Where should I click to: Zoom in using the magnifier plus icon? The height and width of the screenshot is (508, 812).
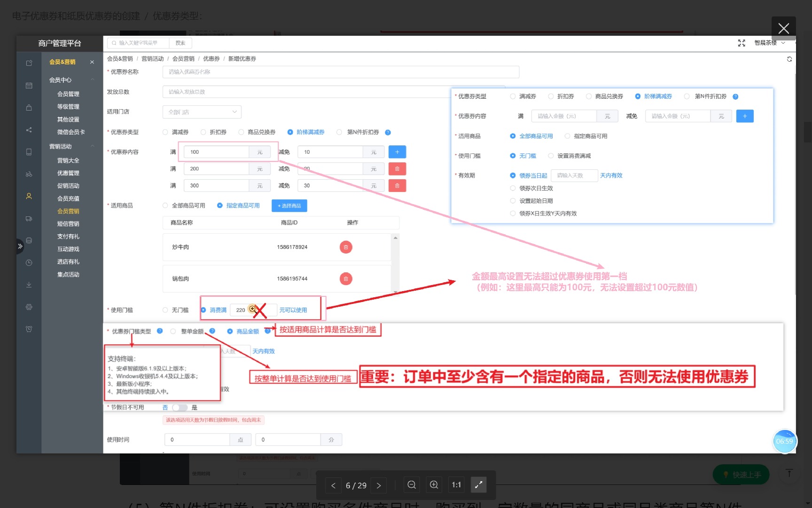[x=434, y=485]
